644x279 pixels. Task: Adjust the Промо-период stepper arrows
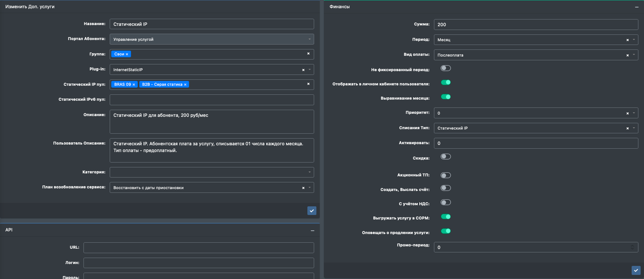pos(632,247)
